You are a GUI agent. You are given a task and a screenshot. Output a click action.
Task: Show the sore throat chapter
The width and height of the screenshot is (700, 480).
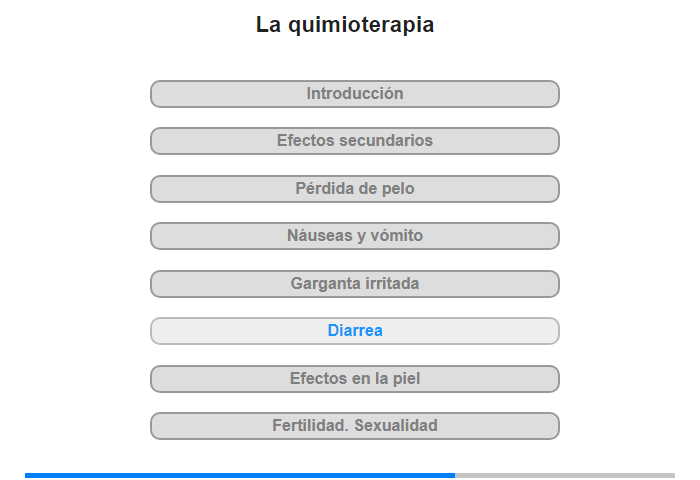pyautogui.click(x=354, y=284)
